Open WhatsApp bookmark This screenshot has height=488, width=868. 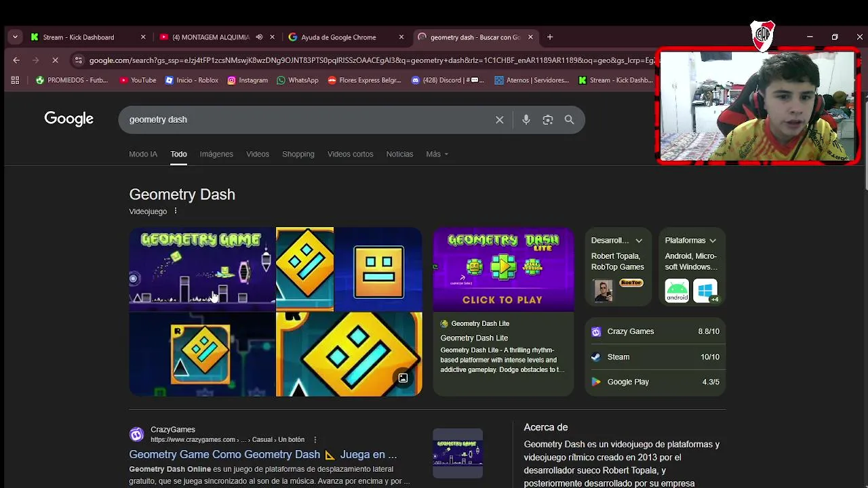click(298, 80)
